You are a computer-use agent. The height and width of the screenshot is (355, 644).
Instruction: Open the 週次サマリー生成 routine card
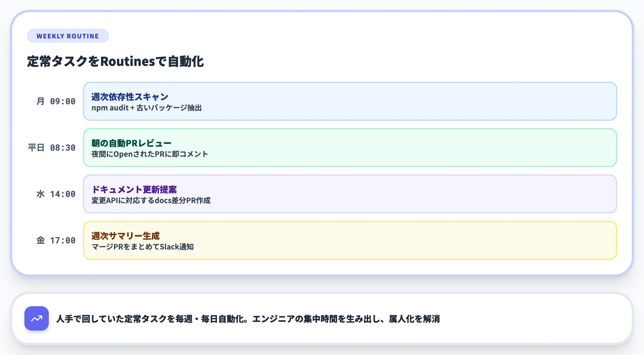(350, 240)
